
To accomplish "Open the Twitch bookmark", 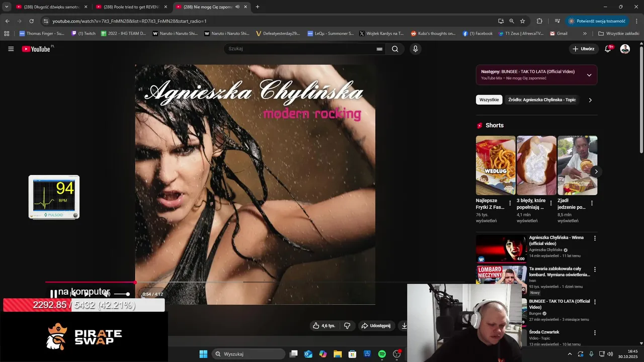I will 84,34.
